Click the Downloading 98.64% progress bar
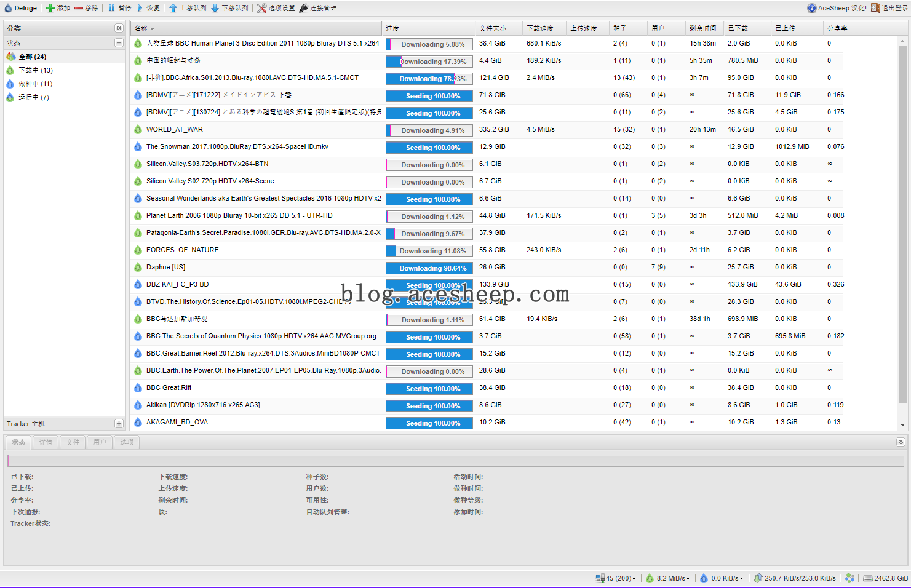 click(x=429, y=268)
